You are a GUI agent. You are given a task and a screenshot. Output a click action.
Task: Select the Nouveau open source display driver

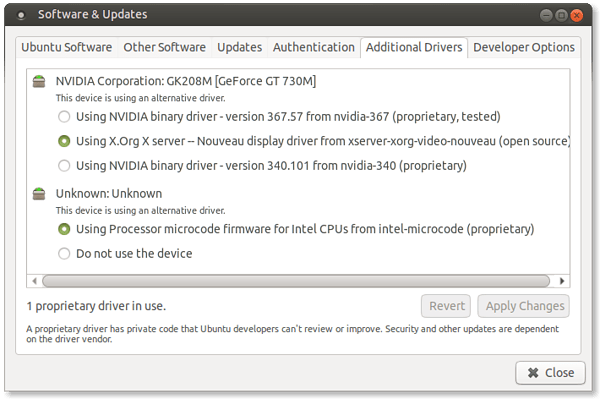(64, 141)
